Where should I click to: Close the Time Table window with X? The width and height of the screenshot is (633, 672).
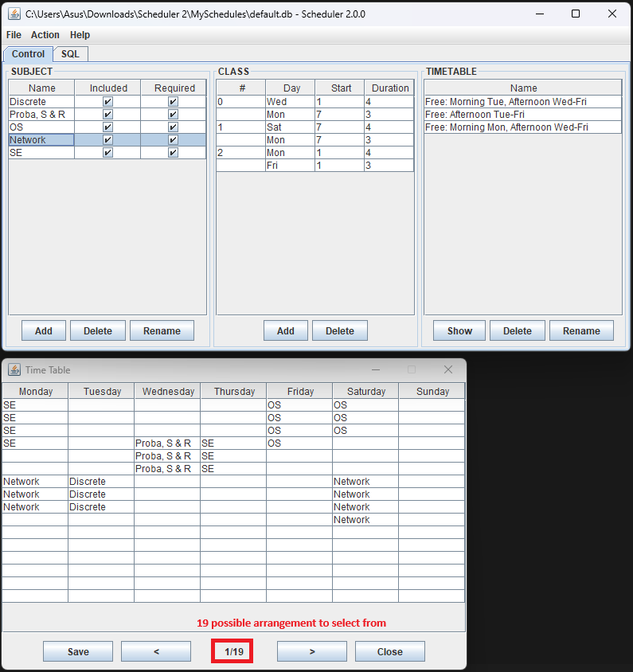pyautogui.click(x=447, y=369)
